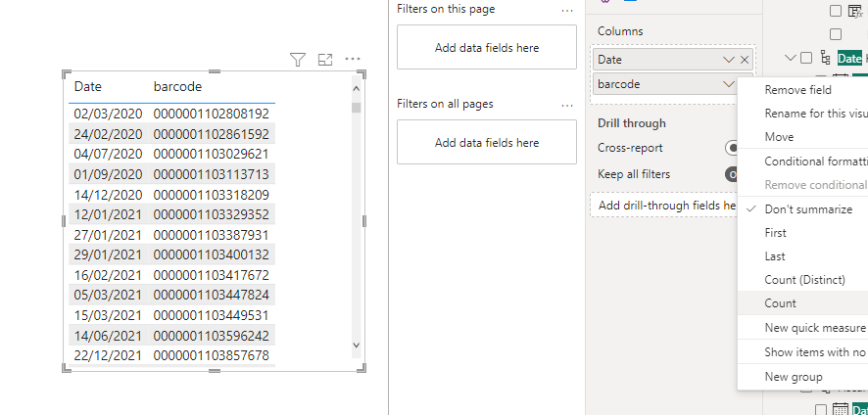This screenshot has height=415, width=868.
Task: Select the date cell 05/03/2021
Action: point(108,295)
